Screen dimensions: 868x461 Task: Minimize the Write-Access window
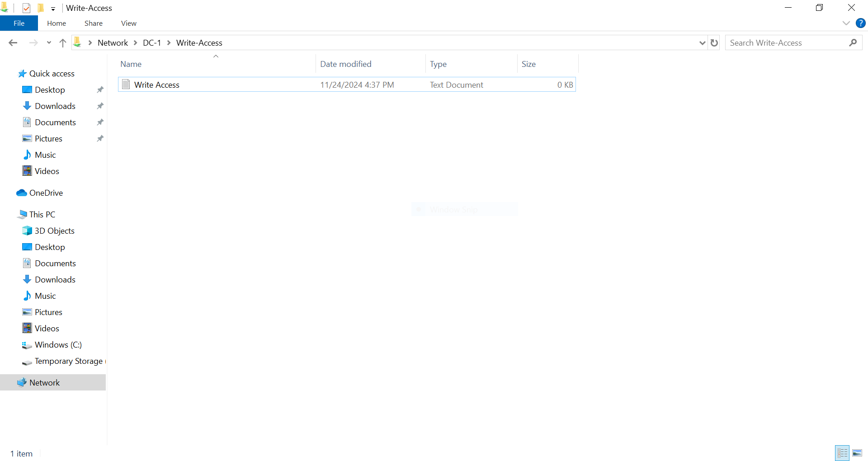tap(788, 8)
